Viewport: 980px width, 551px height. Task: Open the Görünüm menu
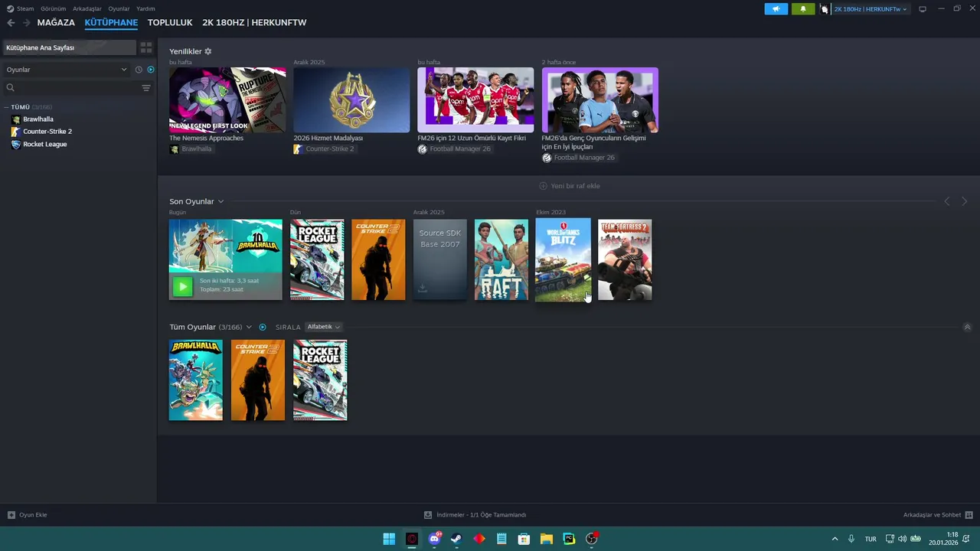[53, 8]
